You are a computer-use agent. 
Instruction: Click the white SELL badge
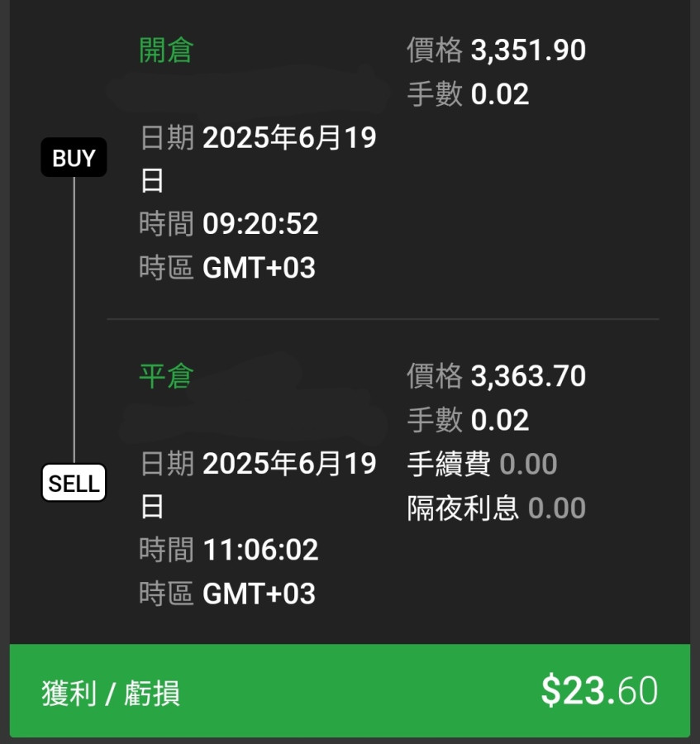(74, 484)
